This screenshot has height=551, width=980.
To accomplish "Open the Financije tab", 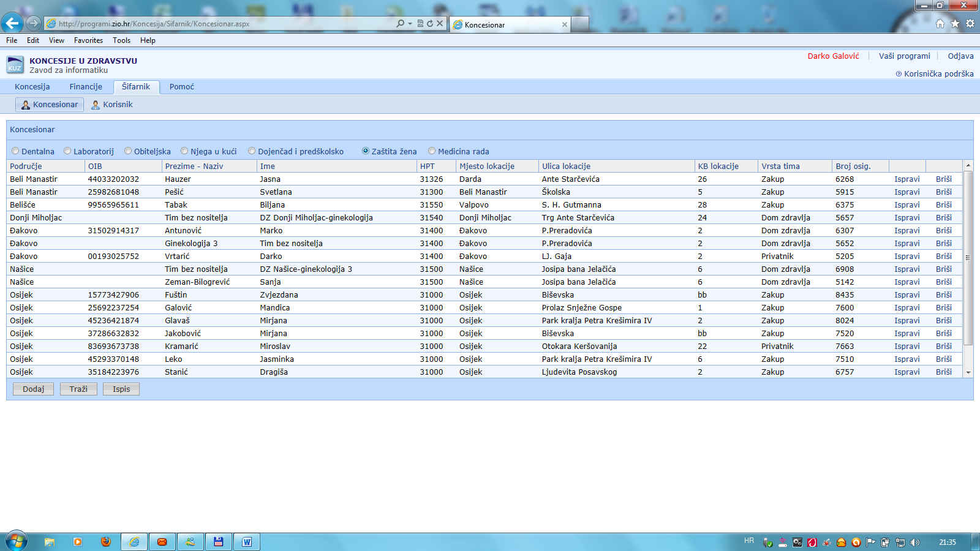I will (x=86, y=87).
